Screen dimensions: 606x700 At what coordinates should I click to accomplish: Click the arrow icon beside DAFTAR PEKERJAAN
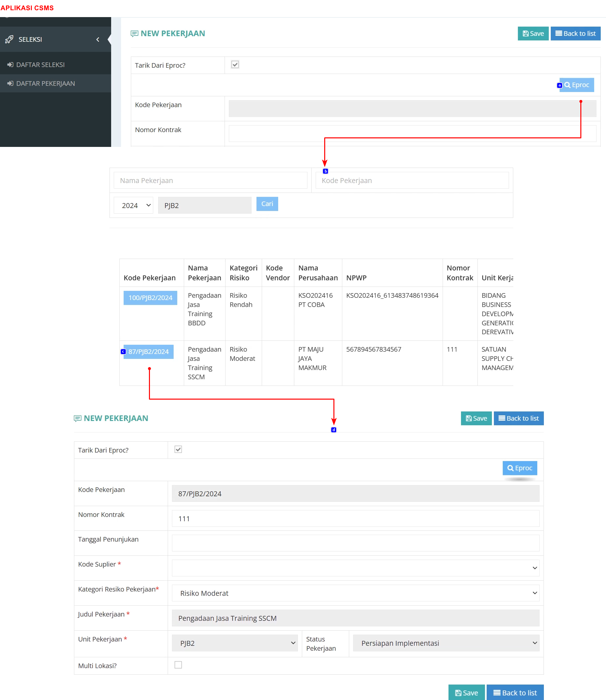11,83
